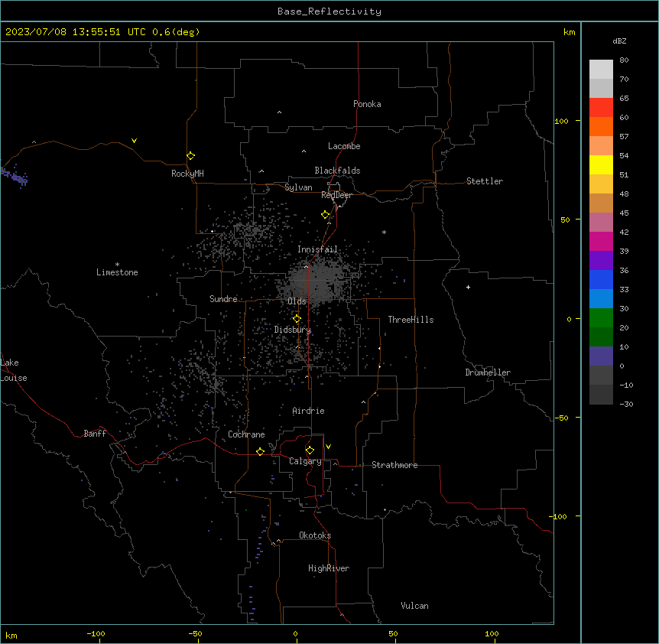Select the yellow diamond marker above Calgary
This screenshot has width=659, height=644.
pos(310,450)
